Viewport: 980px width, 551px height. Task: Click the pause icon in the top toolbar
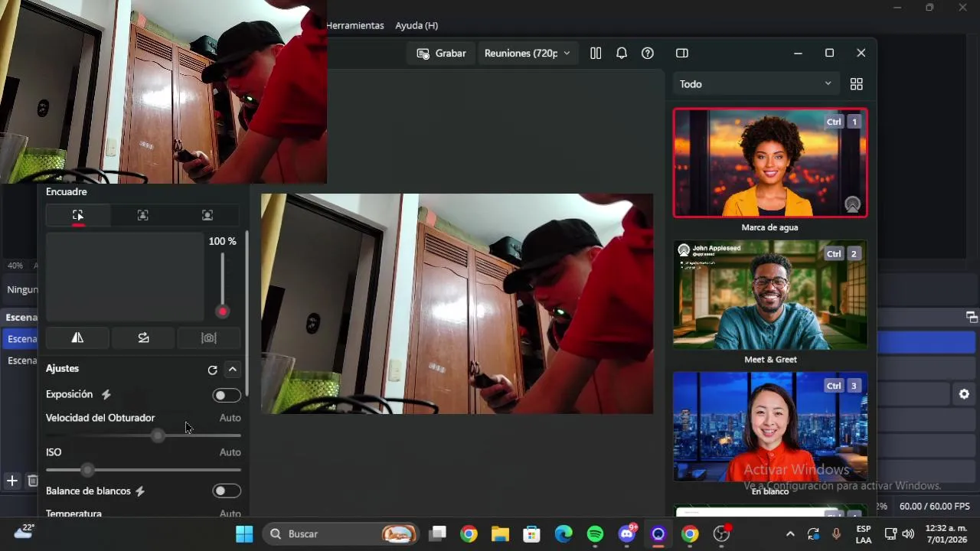596,53
